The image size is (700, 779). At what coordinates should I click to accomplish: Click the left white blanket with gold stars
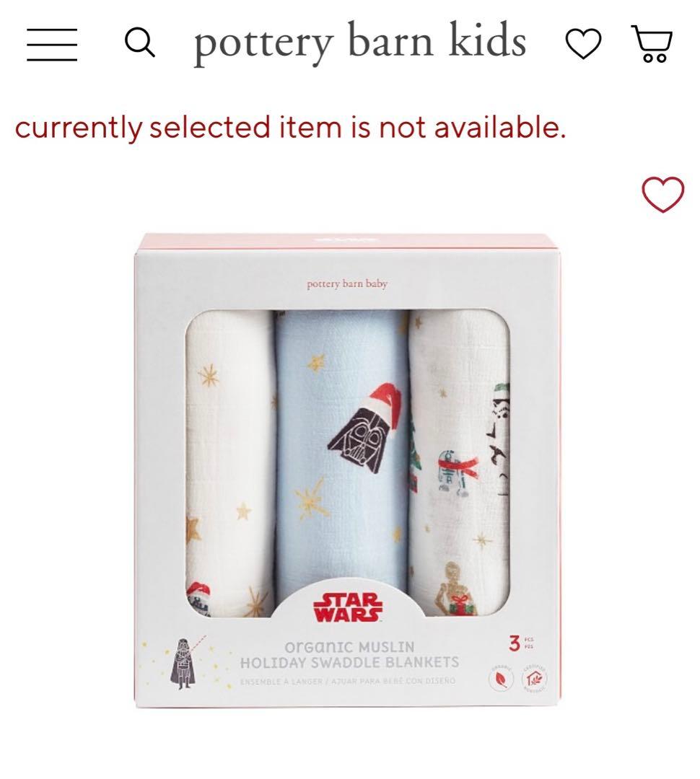coord(229,463)
